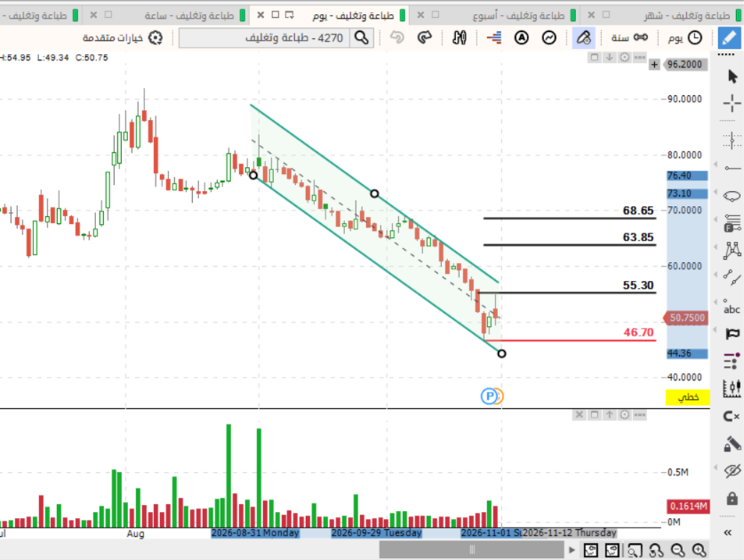Select the ellipse shape tool
Screen dimensions: 744x560
pyautogui.click(x=732, y=196)
